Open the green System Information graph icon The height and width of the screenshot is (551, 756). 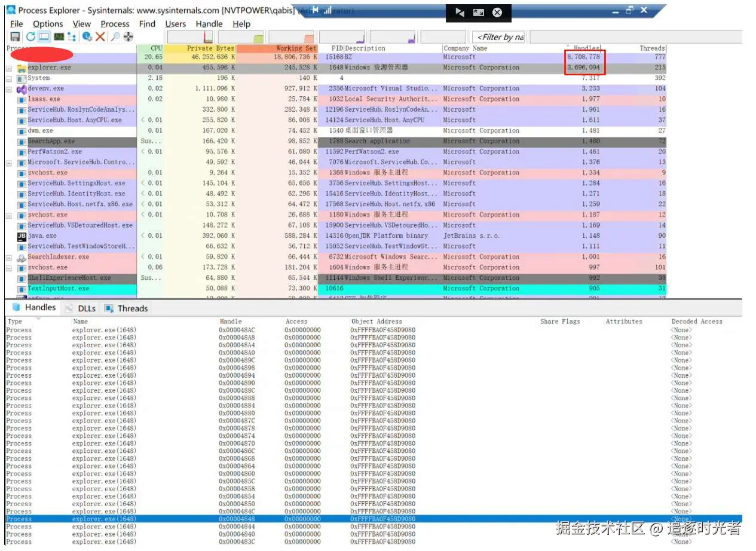pos(59,37)
